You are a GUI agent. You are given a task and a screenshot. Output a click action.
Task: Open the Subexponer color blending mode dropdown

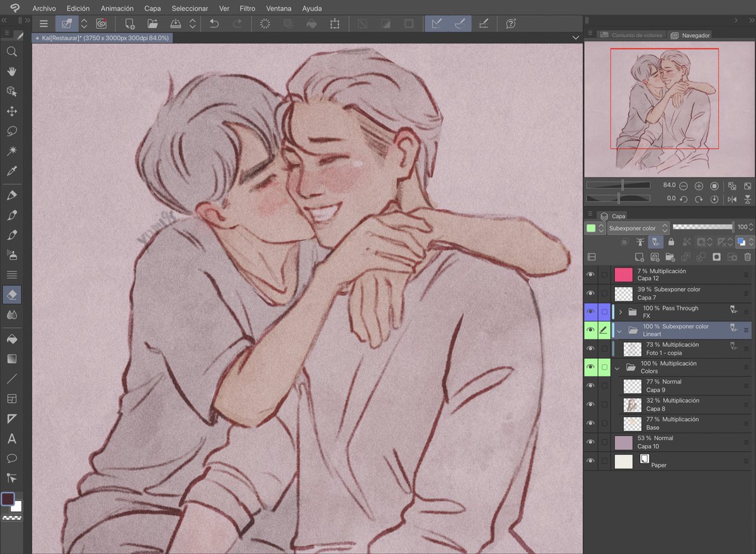(638, 228)
